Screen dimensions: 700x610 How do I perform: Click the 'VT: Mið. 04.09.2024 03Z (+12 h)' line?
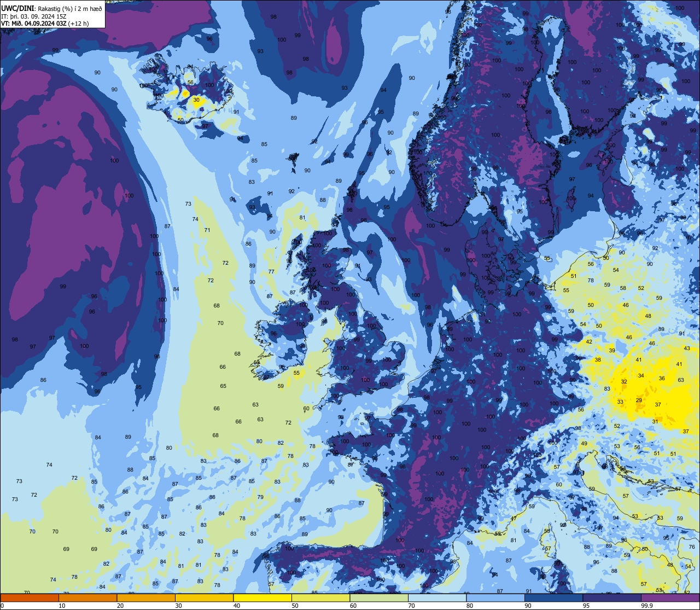(x=45, y=23)
